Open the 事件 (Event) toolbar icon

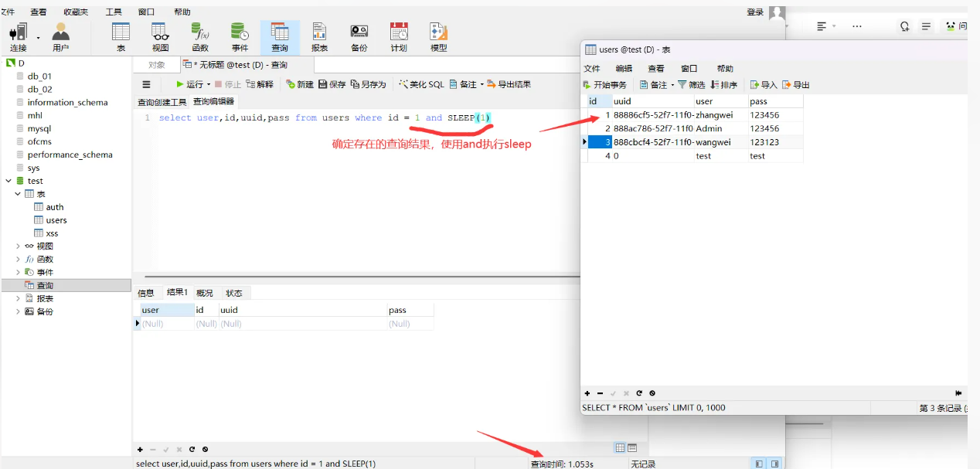[x=240, y=37]
